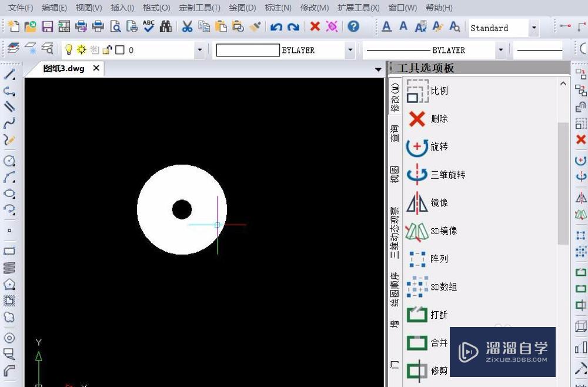Switch to the 视图 palette tab

(x=395, y=174)
